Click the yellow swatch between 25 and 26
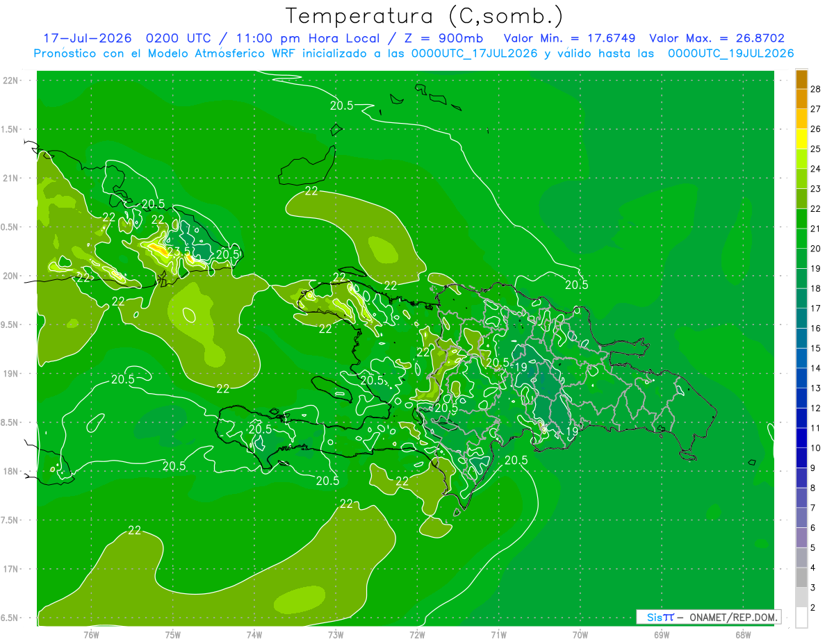 point(801,139)
